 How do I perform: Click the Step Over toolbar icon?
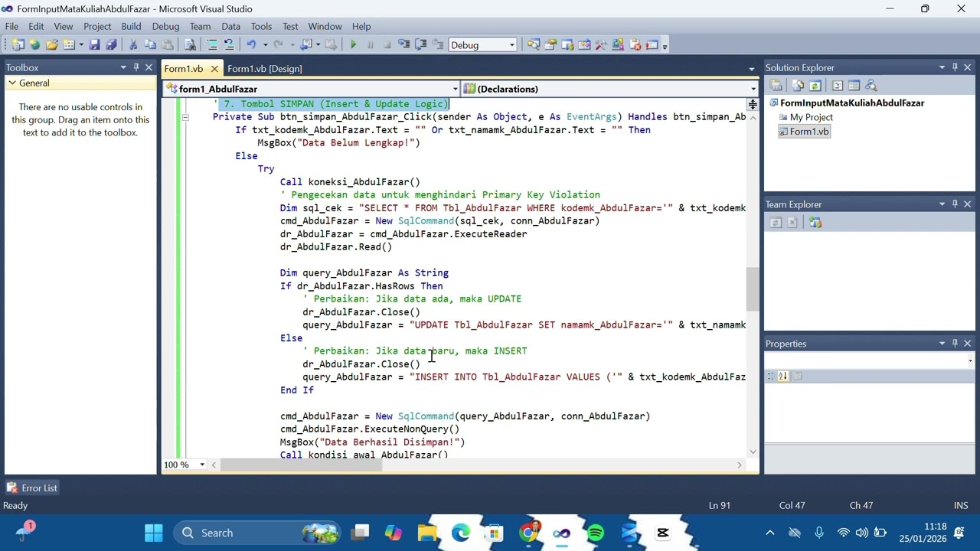point(420,45)
